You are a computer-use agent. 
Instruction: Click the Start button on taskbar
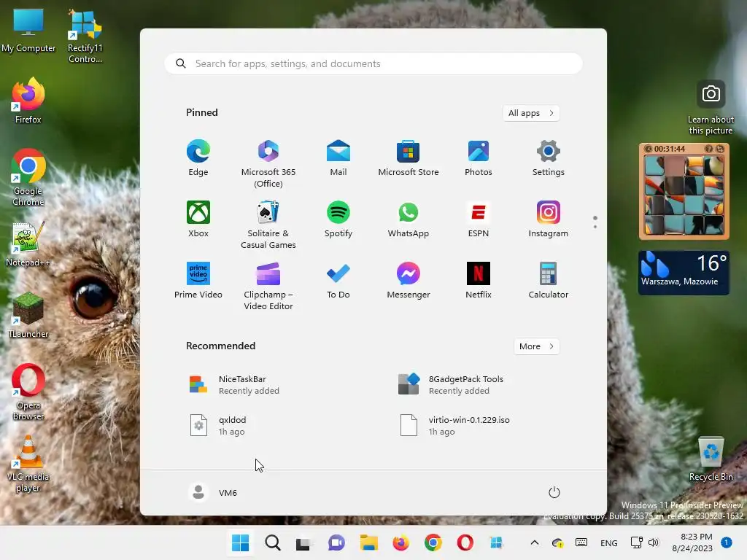tap(240, 542)
